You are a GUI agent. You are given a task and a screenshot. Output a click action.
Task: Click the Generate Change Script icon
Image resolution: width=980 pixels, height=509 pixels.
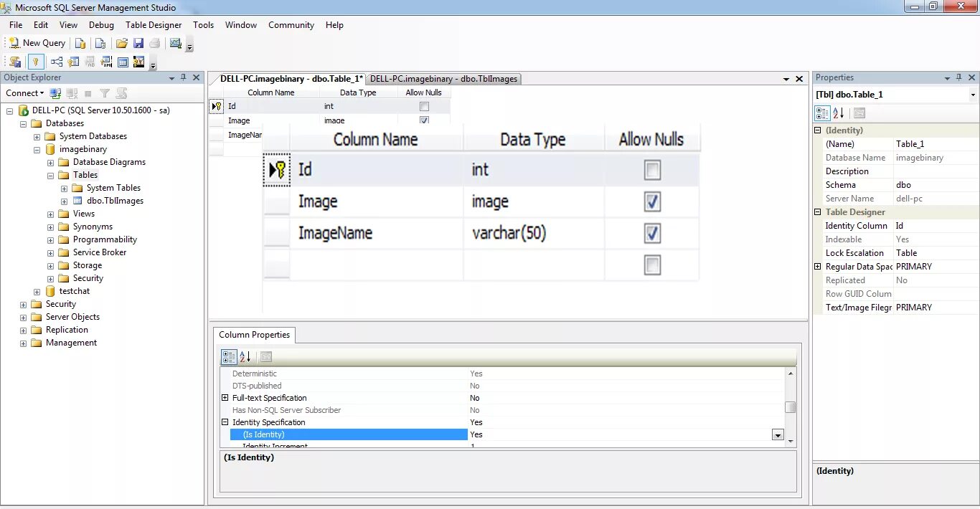coord(15,62)
